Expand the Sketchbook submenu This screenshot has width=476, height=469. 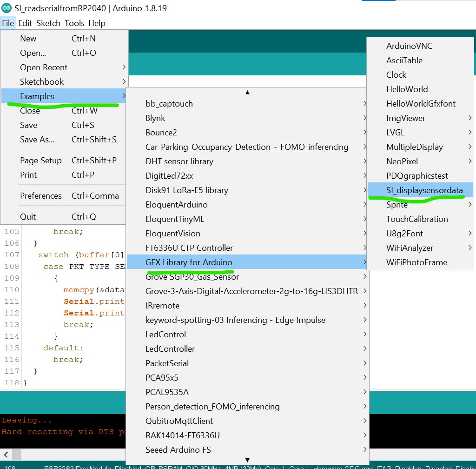(63, 82)
